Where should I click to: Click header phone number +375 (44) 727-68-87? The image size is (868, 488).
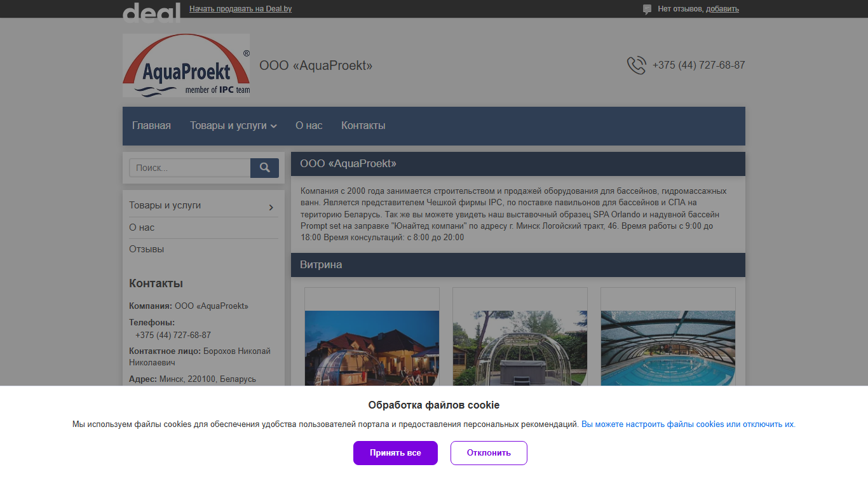click(x=699, y=65)
